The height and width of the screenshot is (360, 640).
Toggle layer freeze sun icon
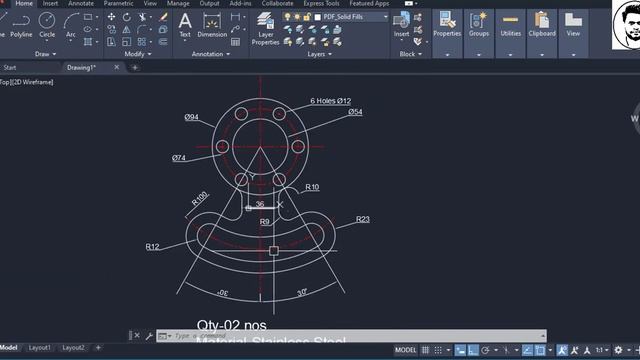[x=297, y=17]
